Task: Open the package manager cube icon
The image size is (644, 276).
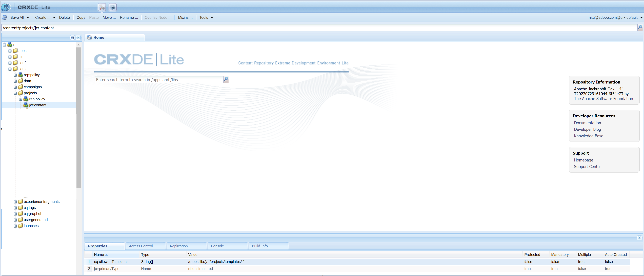Action: [x=112, y=8]
